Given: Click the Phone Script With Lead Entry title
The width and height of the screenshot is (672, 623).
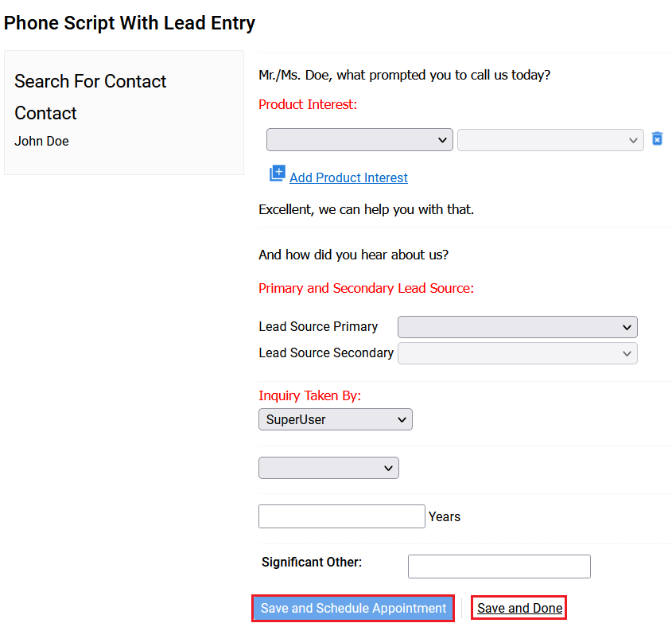Looking at the screenshot, I should click(130, 23).
